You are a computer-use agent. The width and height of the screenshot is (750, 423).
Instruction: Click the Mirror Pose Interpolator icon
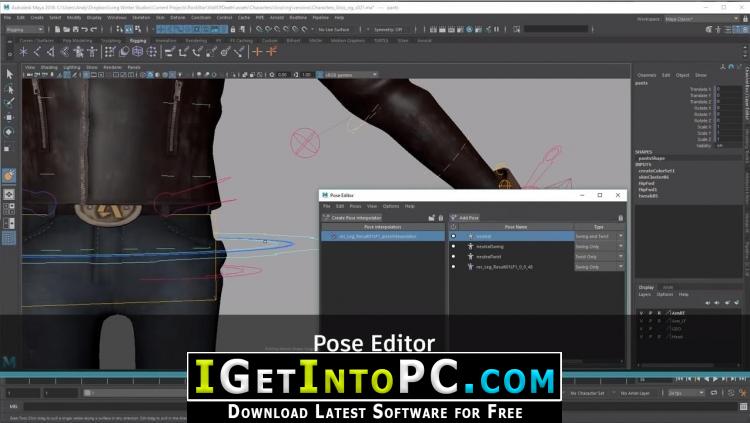point(431,218)
